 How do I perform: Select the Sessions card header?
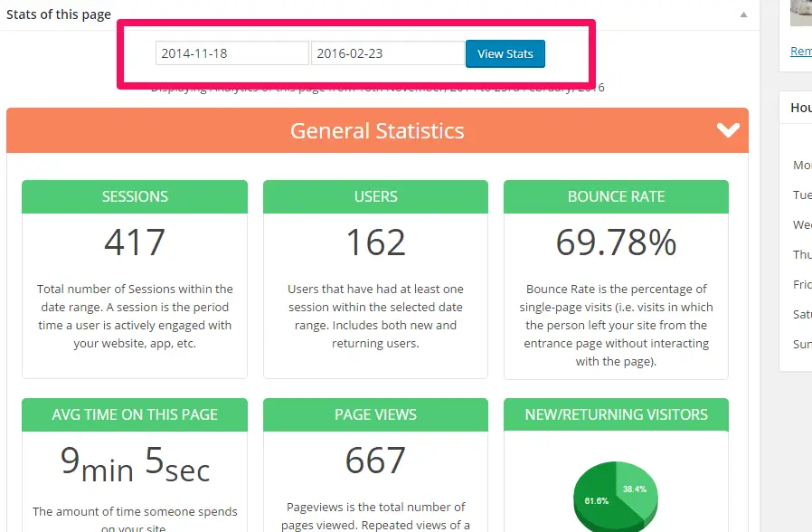click(x=135, y=197)
